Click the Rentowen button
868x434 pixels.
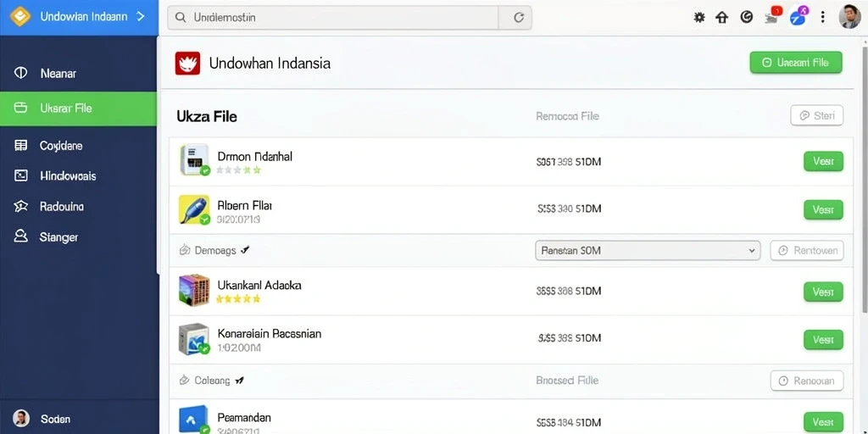[807, 250]
